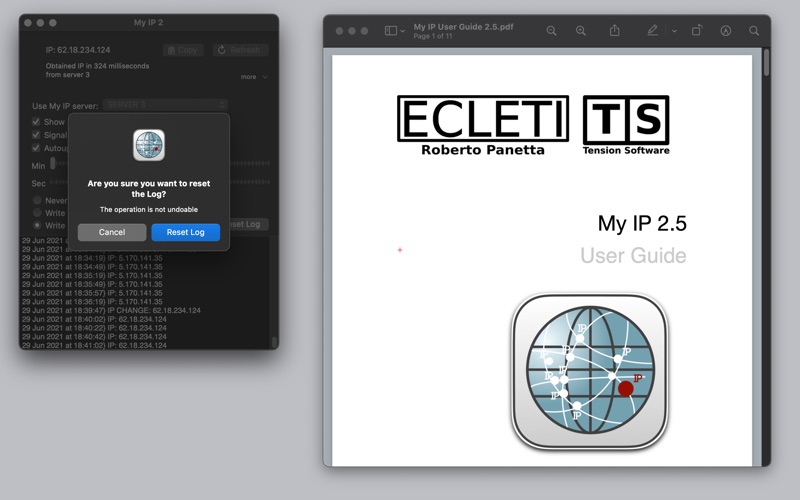Screen dimensions: 800x500
Task: Click the TS Tension Software logo
Action: click(x=626, y=126)
